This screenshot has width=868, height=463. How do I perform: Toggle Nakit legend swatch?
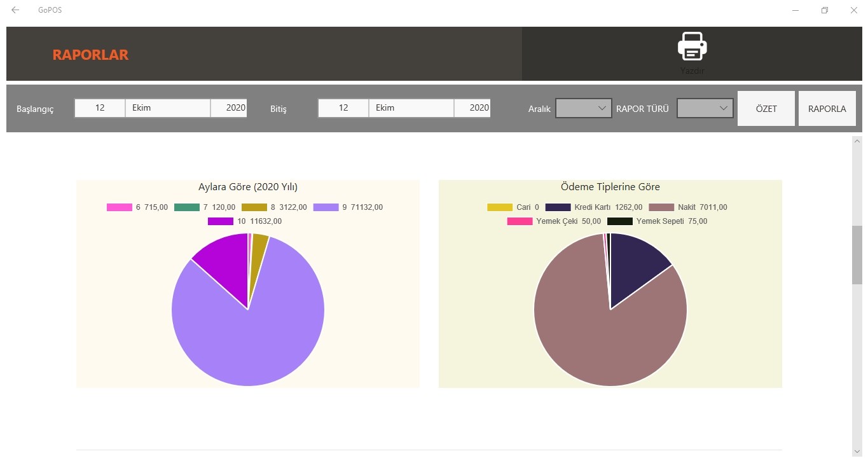pos(661,207)
